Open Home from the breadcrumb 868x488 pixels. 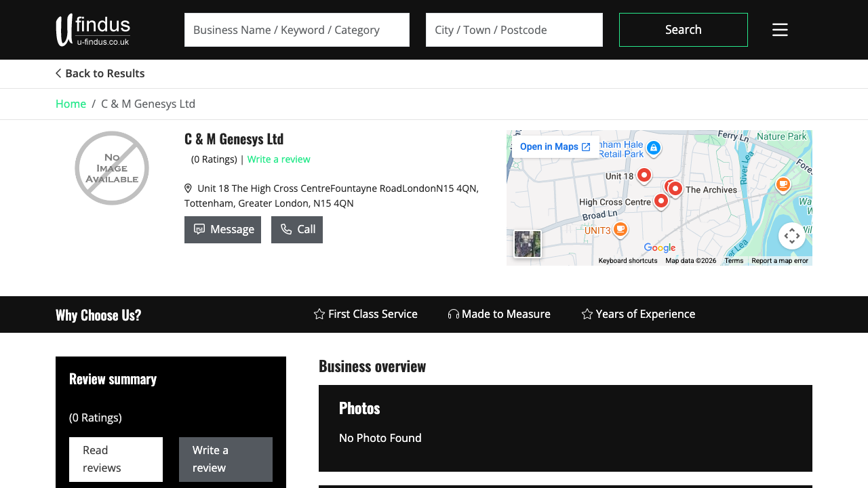(x=71, y=103)
